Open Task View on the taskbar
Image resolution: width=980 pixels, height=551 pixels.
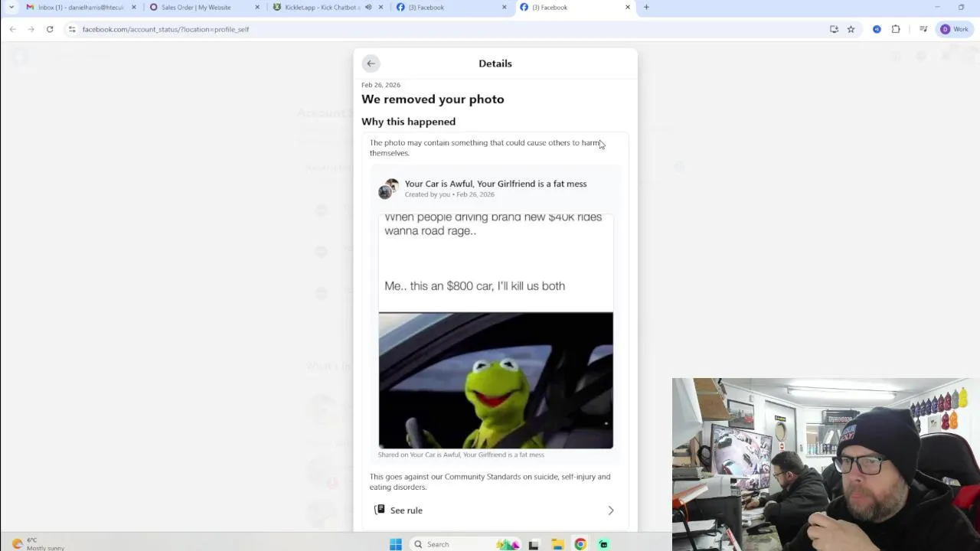tap(534, 544)
